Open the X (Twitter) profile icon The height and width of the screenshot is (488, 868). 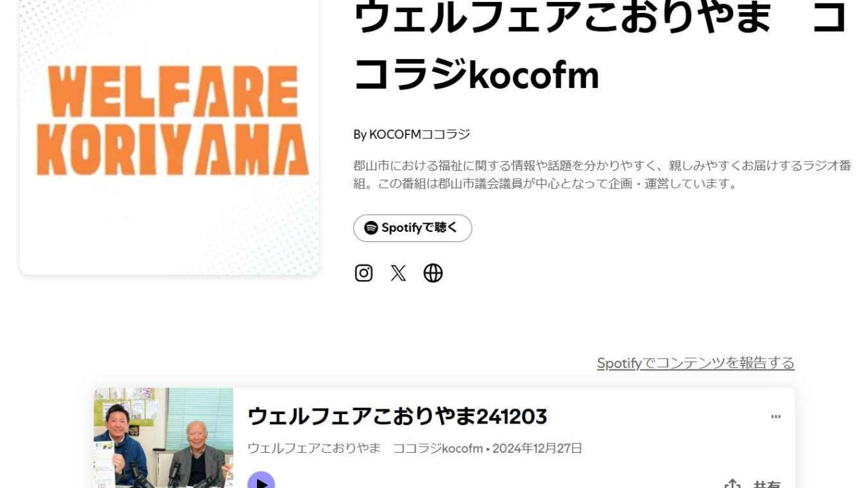(399, 273)
